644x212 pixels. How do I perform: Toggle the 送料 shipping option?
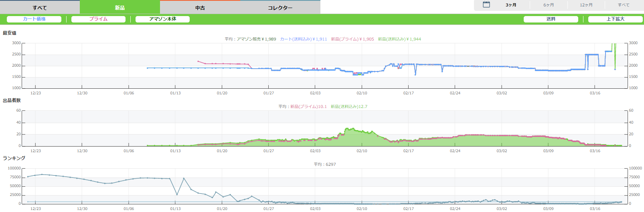point(551,19)
